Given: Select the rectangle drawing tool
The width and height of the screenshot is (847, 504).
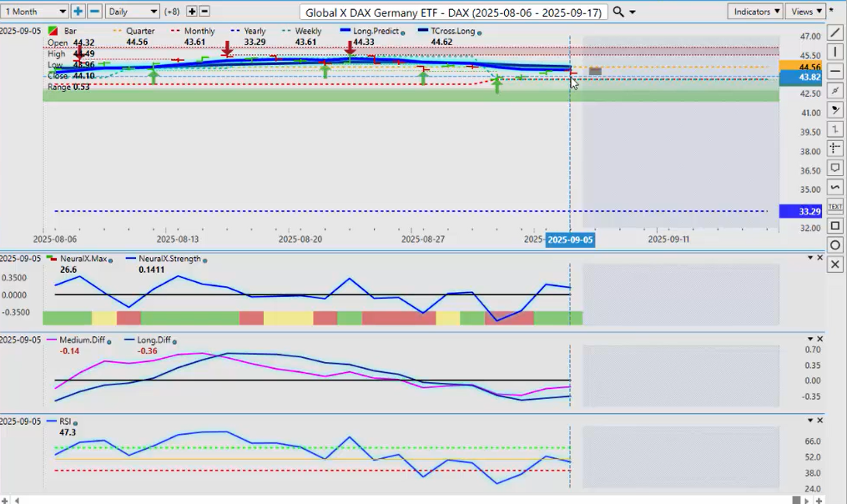Looking at the screenshot, I should pyautogui.click(x=835, y=225).
